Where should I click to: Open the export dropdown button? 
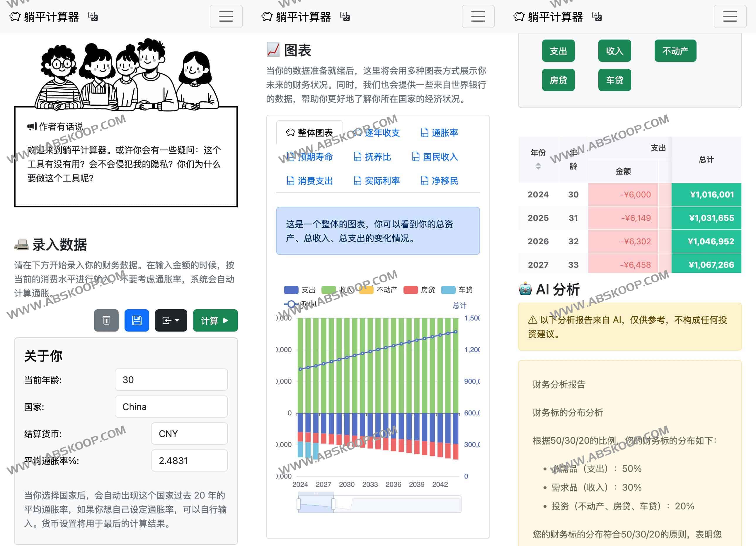coord(171,320)
